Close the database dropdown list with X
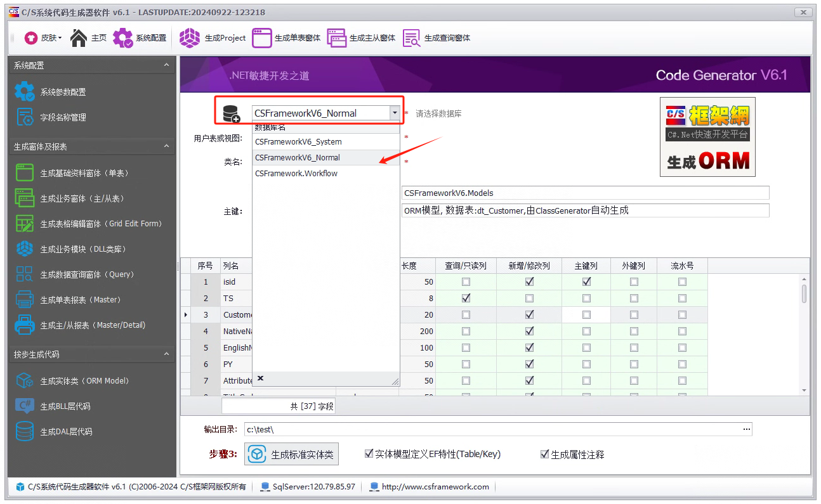Screen dimensions: 821x504 [x=260, y=378]
